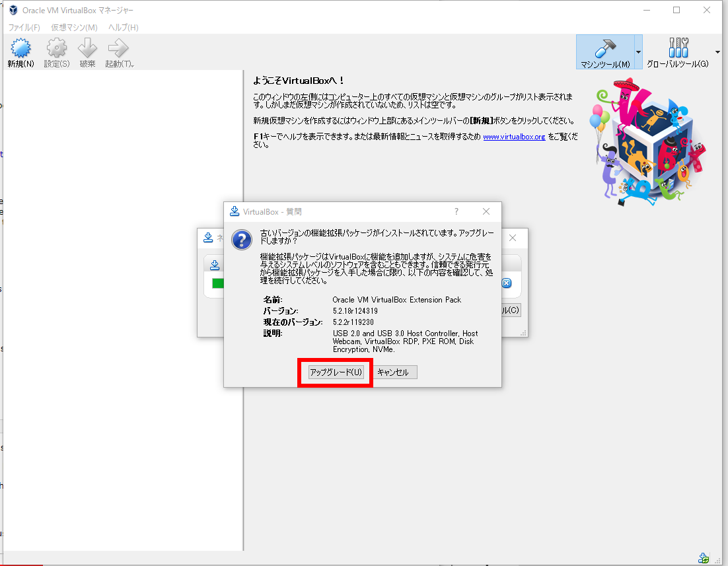This screenshot has width=728, height=566.
Task: Close the VirtualBox - 質問 dialog
Action: coord(486,212)
